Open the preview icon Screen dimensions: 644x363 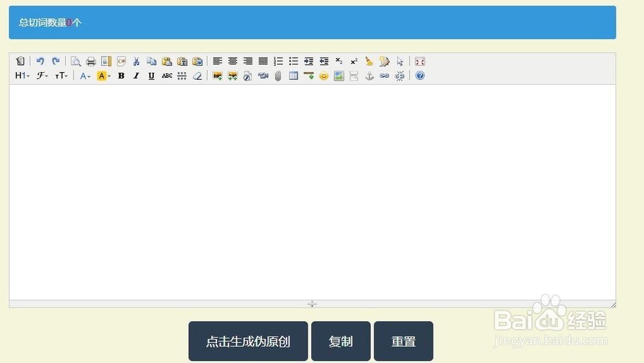coord(75,61)
